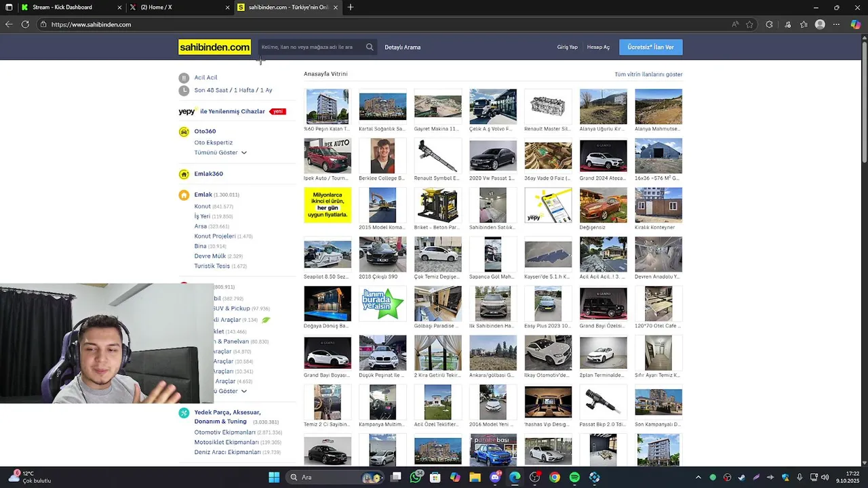The height and width of the screenshot is (488, 868).
Task: Open Turistik Tesis category link
Action: [212, 266]
